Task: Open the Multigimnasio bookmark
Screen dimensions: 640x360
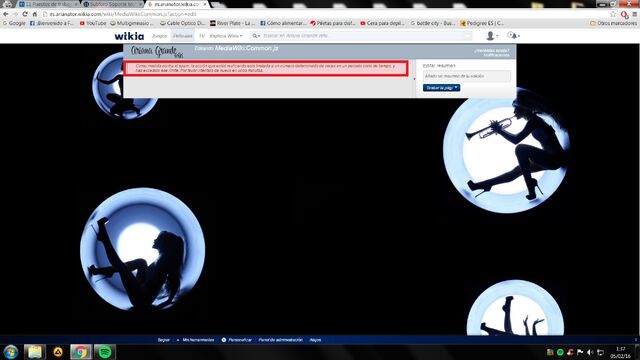Action: click(132, 23)
